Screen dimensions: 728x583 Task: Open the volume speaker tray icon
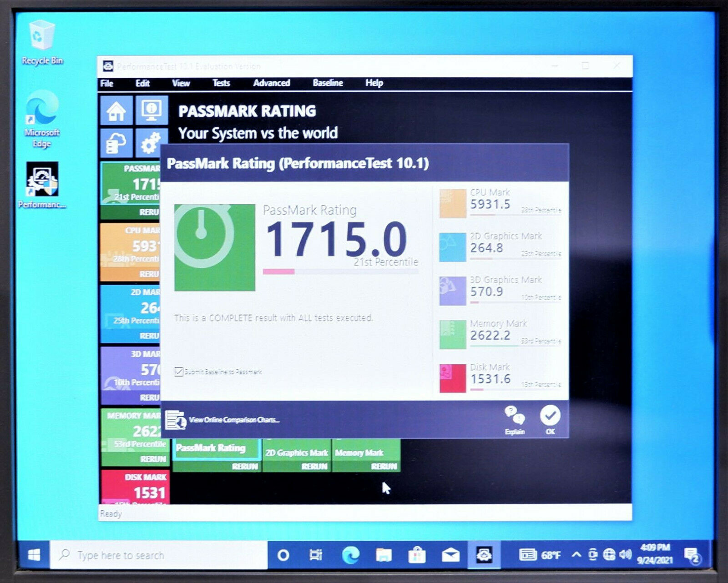click(x=626, y=554)
